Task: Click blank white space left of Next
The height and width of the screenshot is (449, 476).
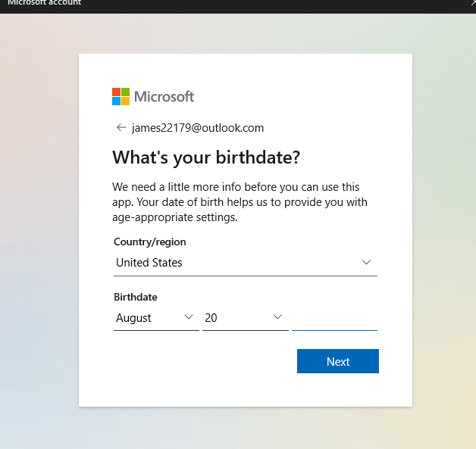Action: click(x=197, y=362)
